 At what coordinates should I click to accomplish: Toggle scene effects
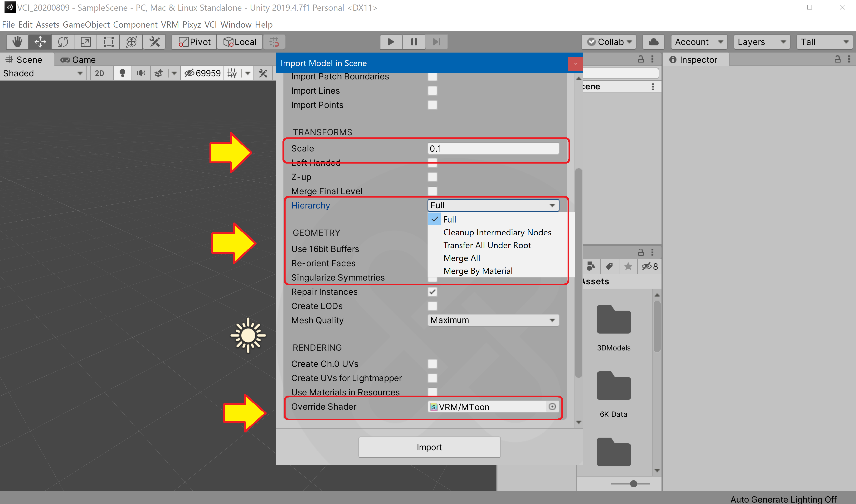pos(159,73)
